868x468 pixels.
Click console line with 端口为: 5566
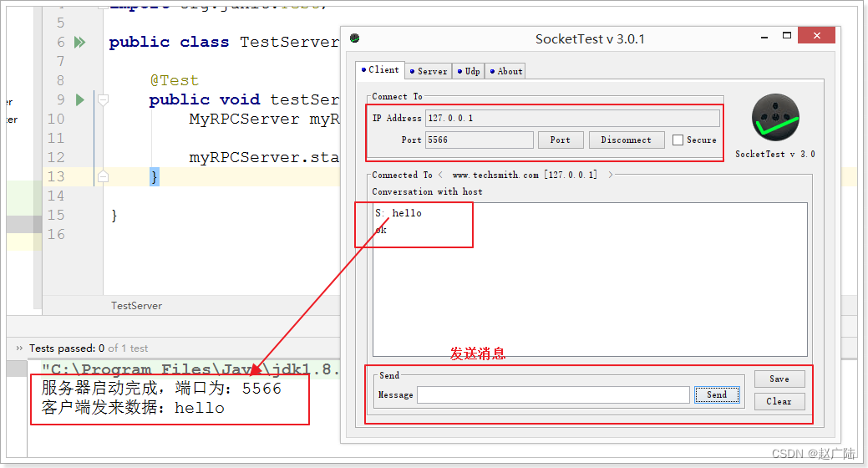pyautogui.click(x=161, y=389)
